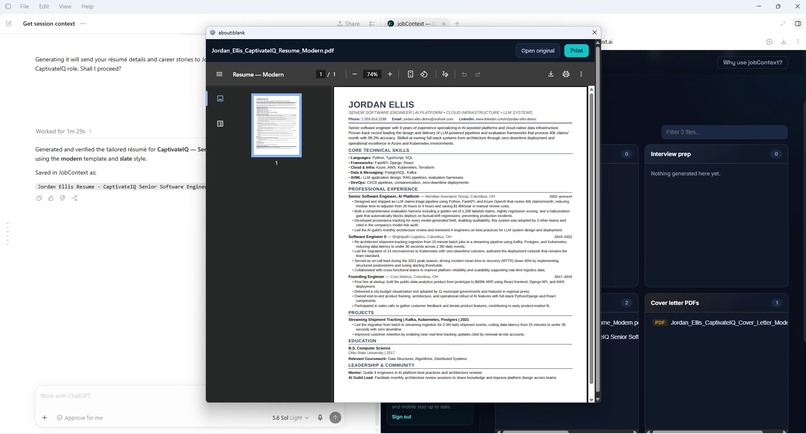The width and height of the screenshot is (806, 434).
Task: Click the Open original button
Action: pos(538,50)
